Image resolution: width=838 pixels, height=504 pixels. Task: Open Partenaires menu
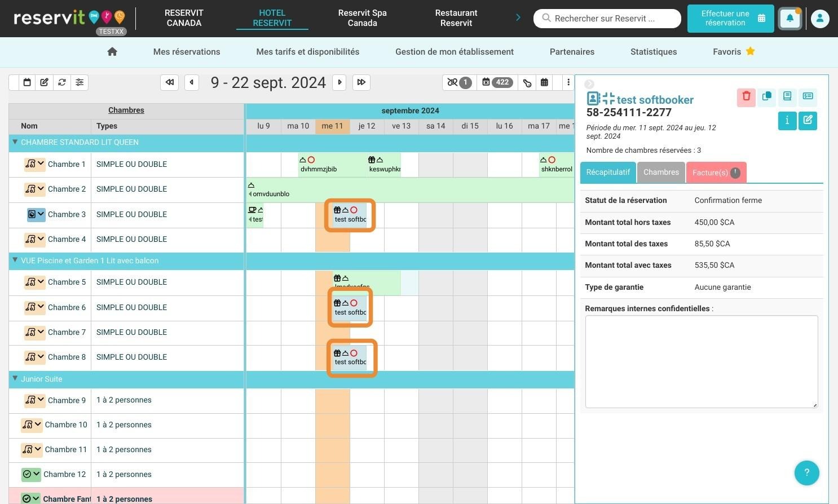[572, 52]
